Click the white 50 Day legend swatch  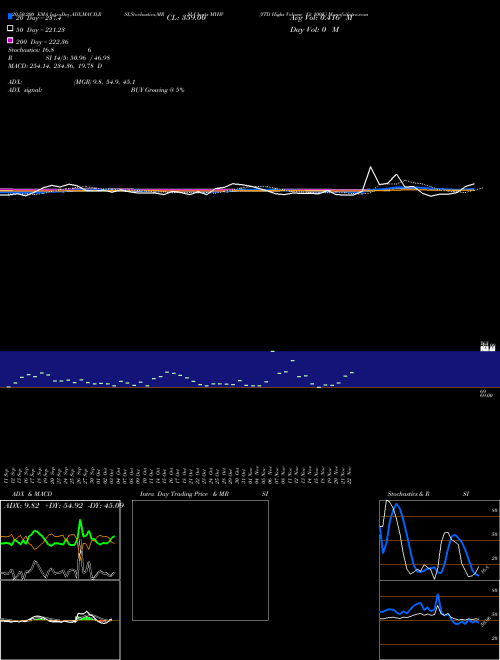pos(10,28)
